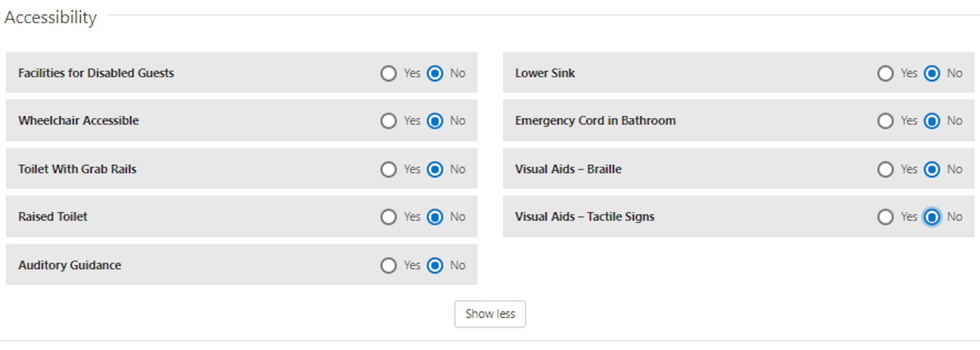The image size is (980, 350).
Task: Choose No for Toilet With Grab Rails
Action: (435, 169)
